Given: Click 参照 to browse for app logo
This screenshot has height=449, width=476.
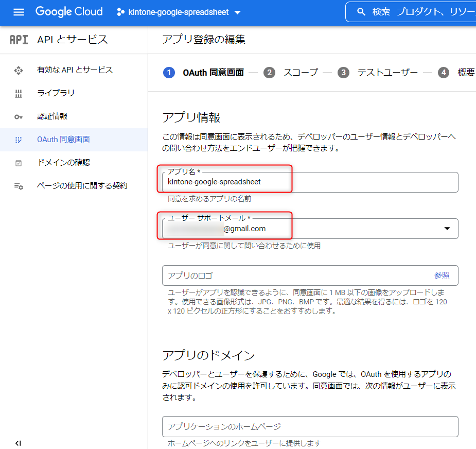Looking at the screenshot, I should [442, 275].
